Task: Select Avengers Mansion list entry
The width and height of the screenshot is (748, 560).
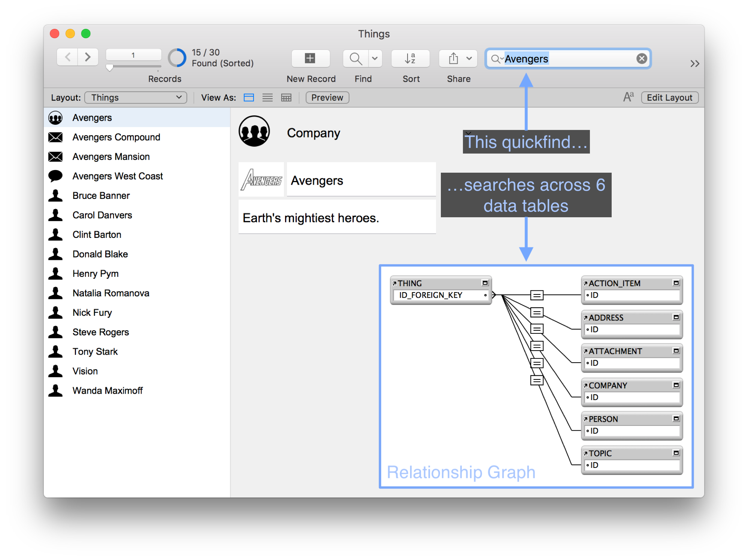Action: [111, 157]
